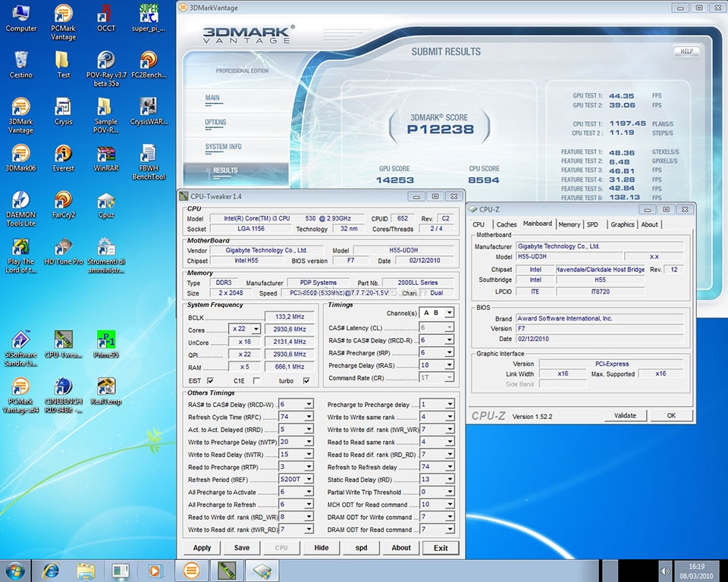The image size is (728, 582).
Task: Open Options section in 3DMark Vantage
Action: (x=215, y=123)
